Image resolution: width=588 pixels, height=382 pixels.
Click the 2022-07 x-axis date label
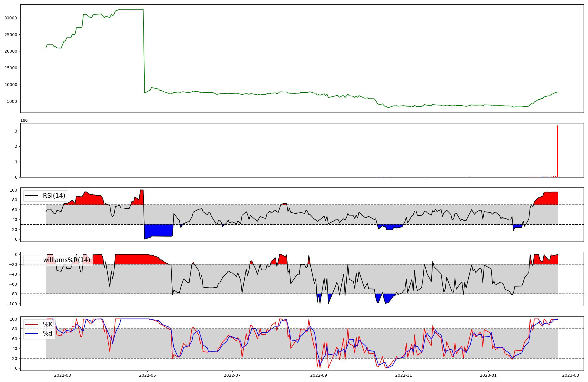[232, 375]
